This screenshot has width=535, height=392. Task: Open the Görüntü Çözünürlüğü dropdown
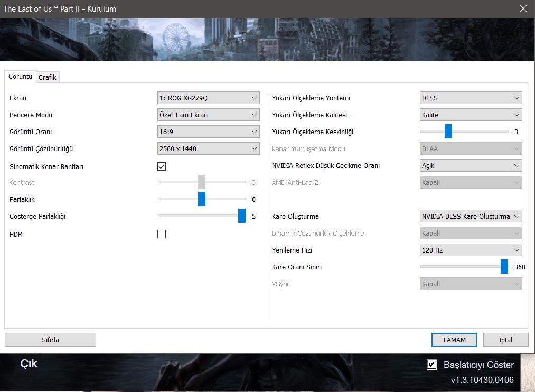[208, 149]
